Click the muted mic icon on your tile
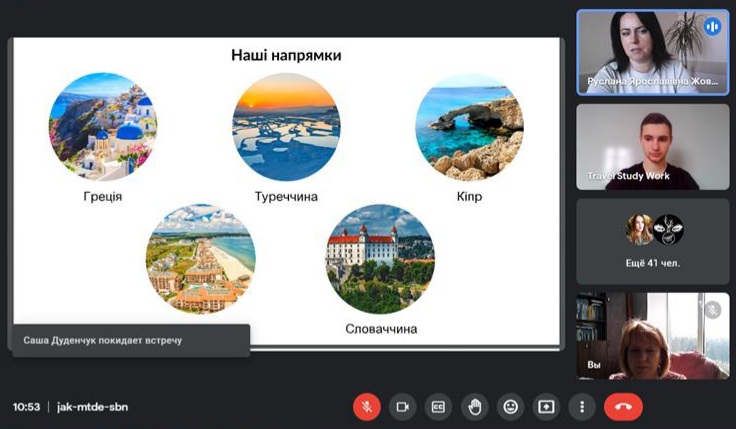The width and height of the screenshot is (736, 429). [x=713, y=309]
